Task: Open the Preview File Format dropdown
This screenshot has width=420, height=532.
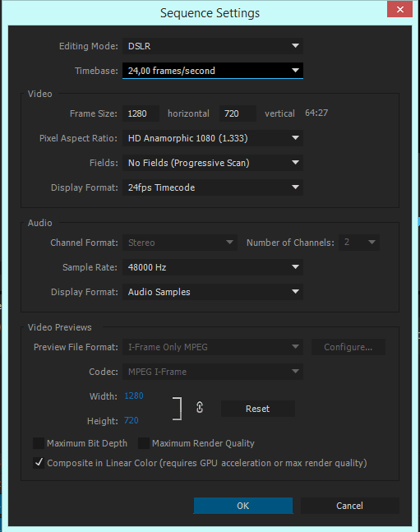Action: point(213,347)
